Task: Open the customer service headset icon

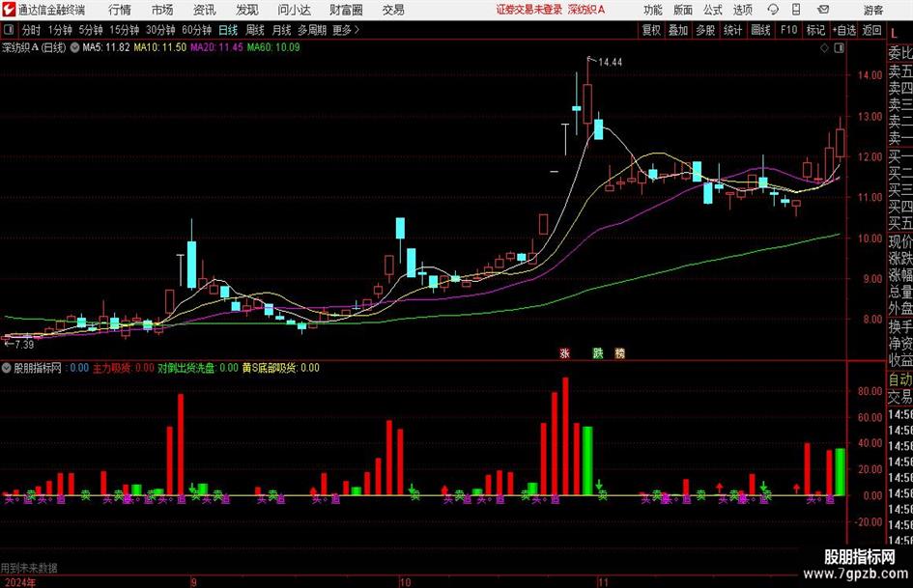Action: [773, 10]
